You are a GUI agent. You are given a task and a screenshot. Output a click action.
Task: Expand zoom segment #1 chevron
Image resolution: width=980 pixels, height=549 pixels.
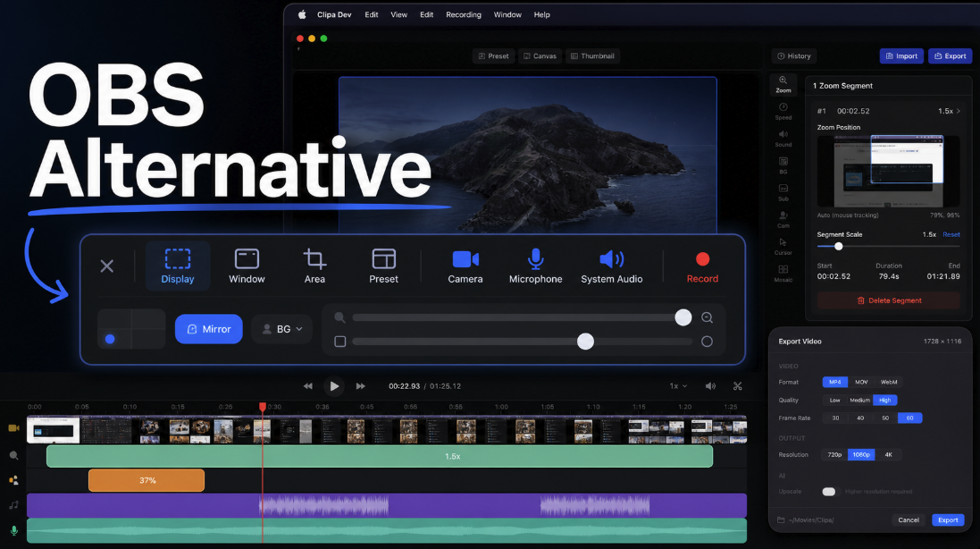[x=959, y=111]
